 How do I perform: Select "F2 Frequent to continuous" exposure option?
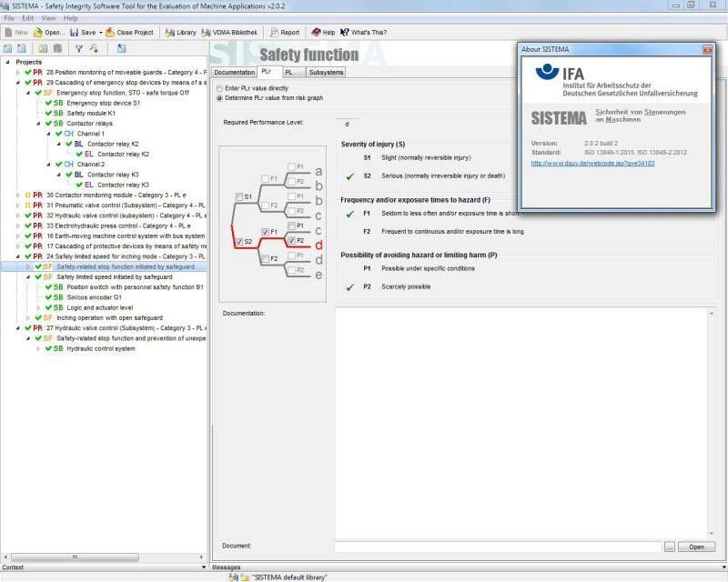point(443,232)
